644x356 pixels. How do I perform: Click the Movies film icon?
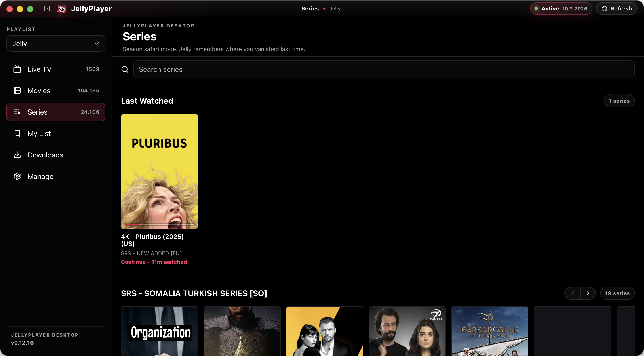click(17, 91)
